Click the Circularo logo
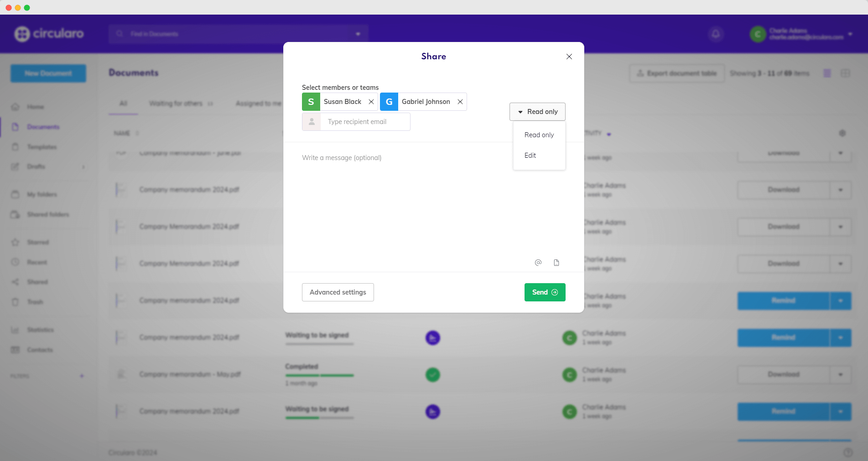Image resolution: width=868 pixels, height=461 pixels. coord(49,34)
